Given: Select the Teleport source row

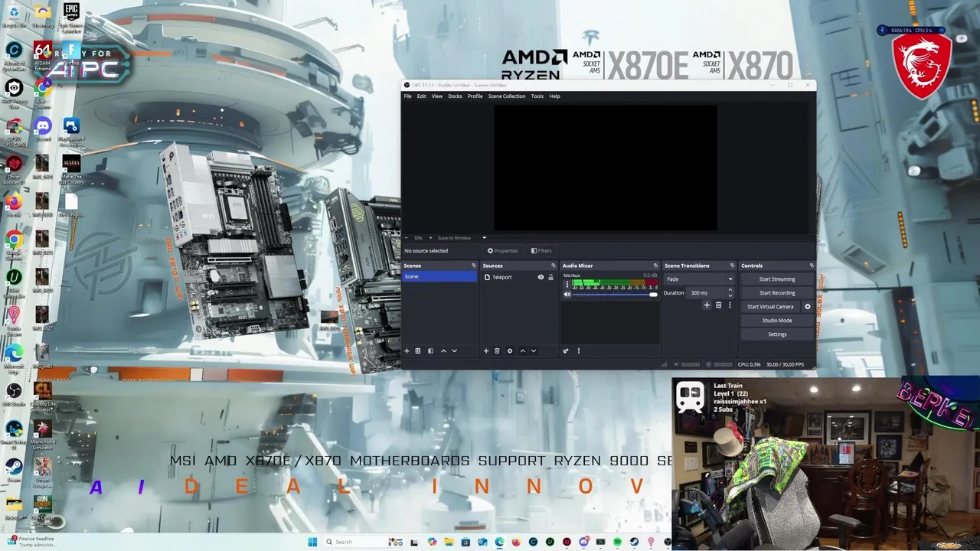Looking at the screenshot, I should 519,277.
